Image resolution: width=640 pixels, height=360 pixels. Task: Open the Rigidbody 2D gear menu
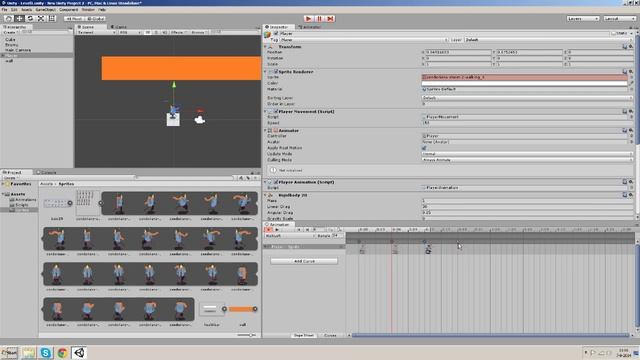click(x=631, y=195)
